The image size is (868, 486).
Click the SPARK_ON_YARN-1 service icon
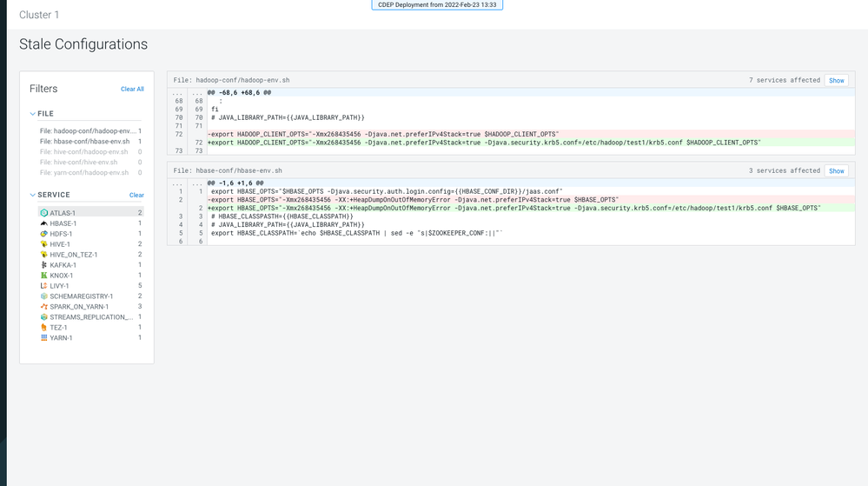point(43,306)
